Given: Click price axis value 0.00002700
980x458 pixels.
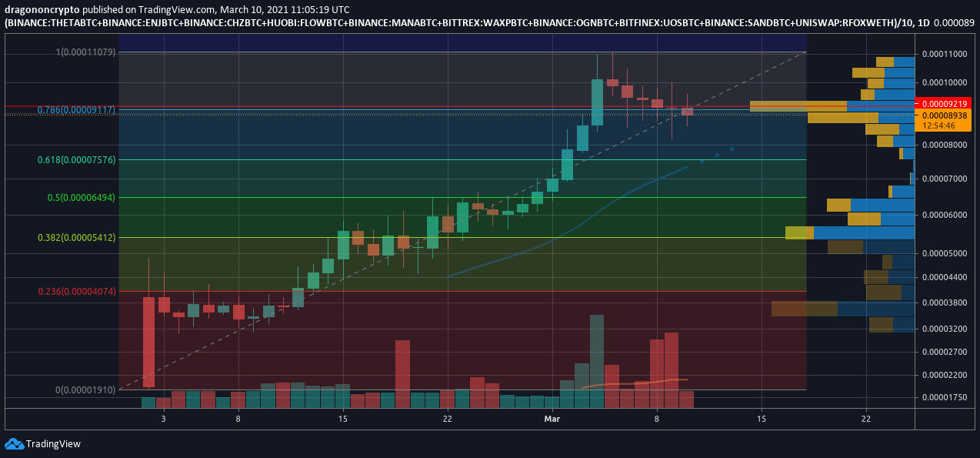Looking at the screenshot, I should (x=944, y=352).
